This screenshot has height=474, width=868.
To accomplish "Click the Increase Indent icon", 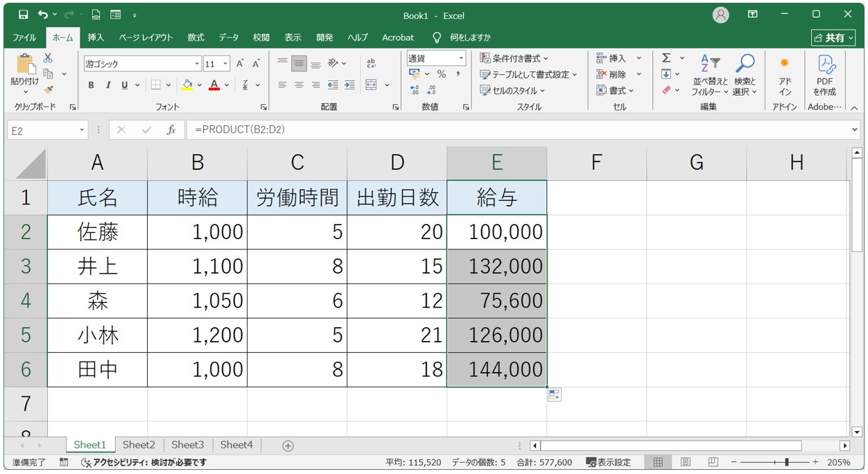I will tap(349, 85).
